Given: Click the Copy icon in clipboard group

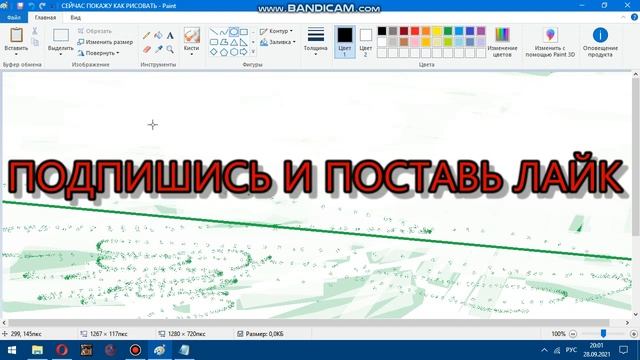Looking at the screenshot, I should click(35, 42).
